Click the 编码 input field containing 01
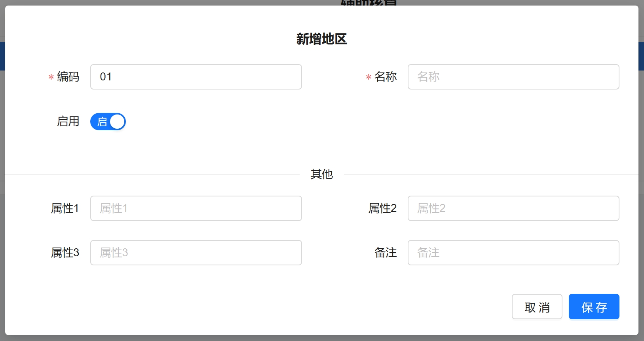The width and height of the screenshot is (644, 341). click(196, 77)
